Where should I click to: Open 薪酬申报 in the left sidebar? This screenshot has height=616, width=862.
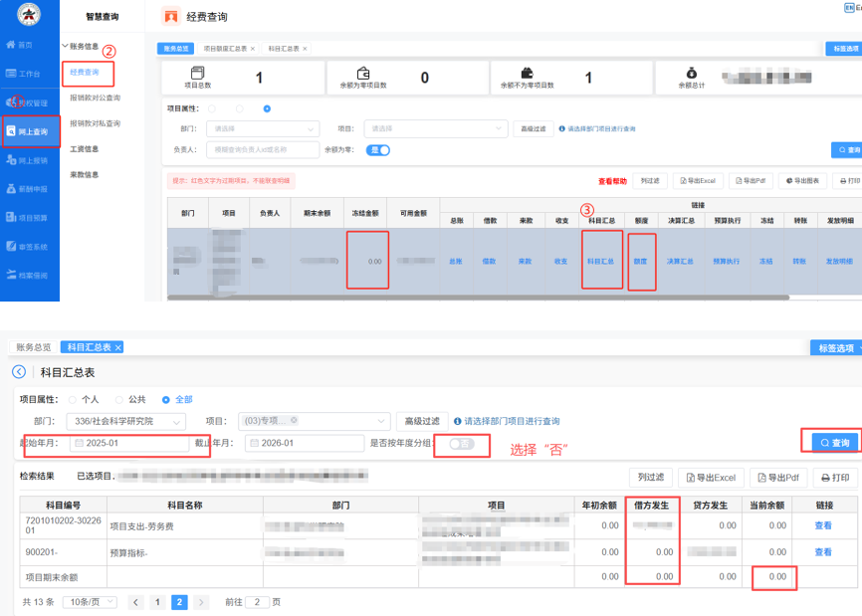pyautogui.click(x=27, y=188)
